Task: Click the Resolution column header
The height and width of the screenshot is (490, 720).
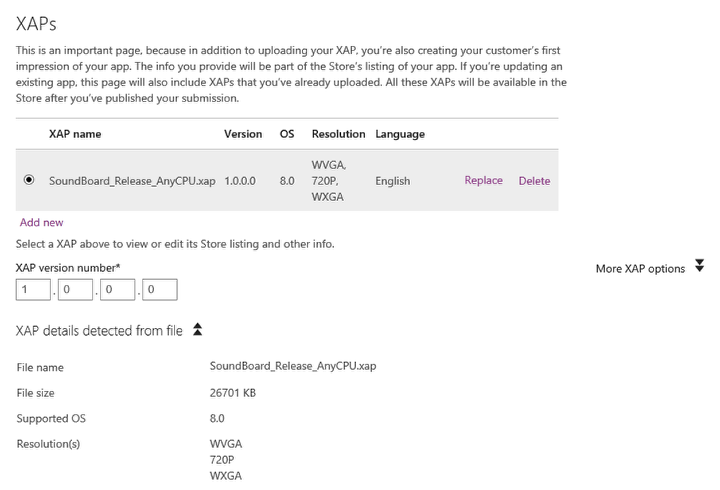Action: [x=338, y=134]
